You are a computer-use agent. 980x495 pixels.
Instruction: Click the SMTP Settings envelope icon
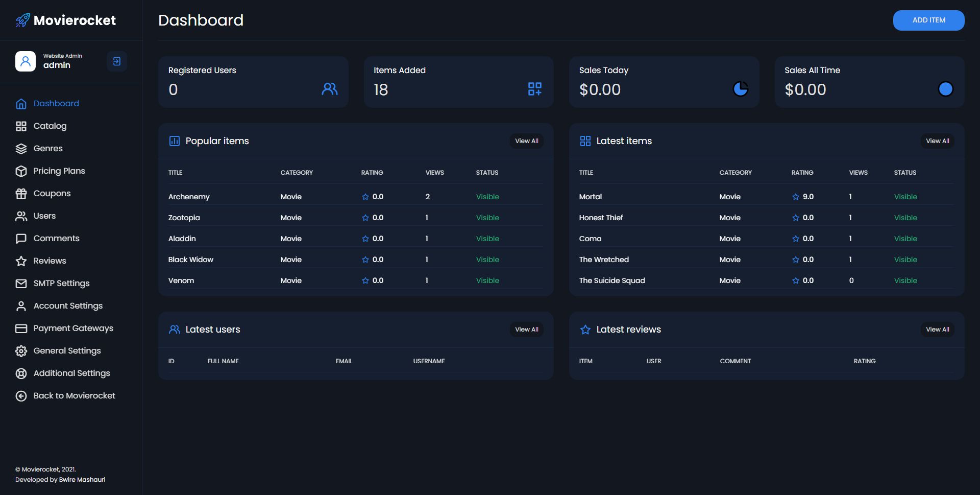coord(21,284)
